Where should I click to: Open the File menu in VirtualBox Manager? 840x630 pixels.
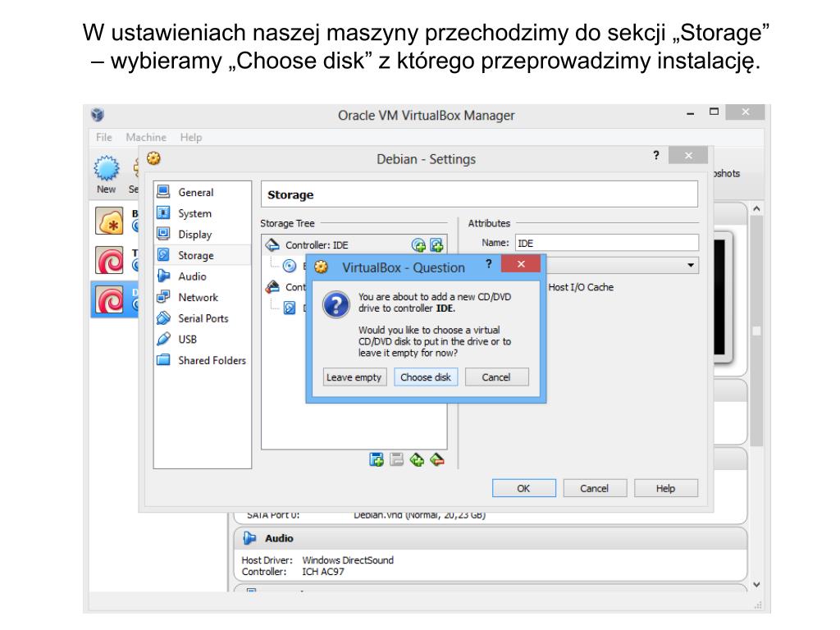[104, 137]
